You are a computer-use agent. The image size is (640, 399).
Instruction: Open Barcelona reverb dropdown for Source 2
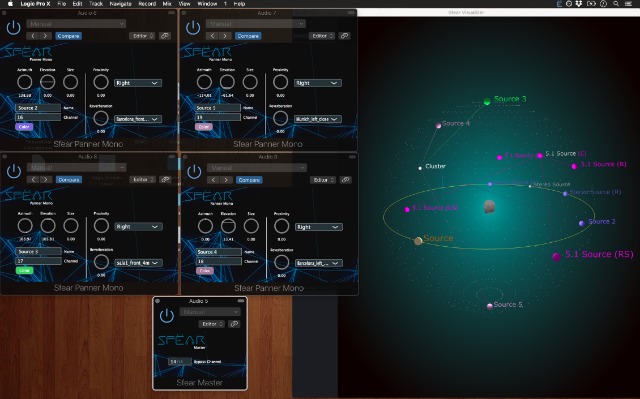coord(138,119)
